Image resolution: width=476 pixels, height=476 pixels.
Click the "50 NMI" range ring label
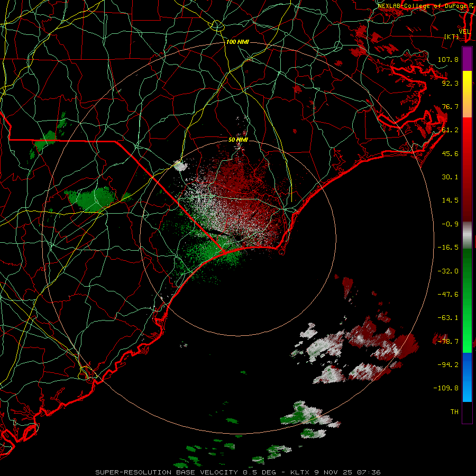click(x=239, y=140)
